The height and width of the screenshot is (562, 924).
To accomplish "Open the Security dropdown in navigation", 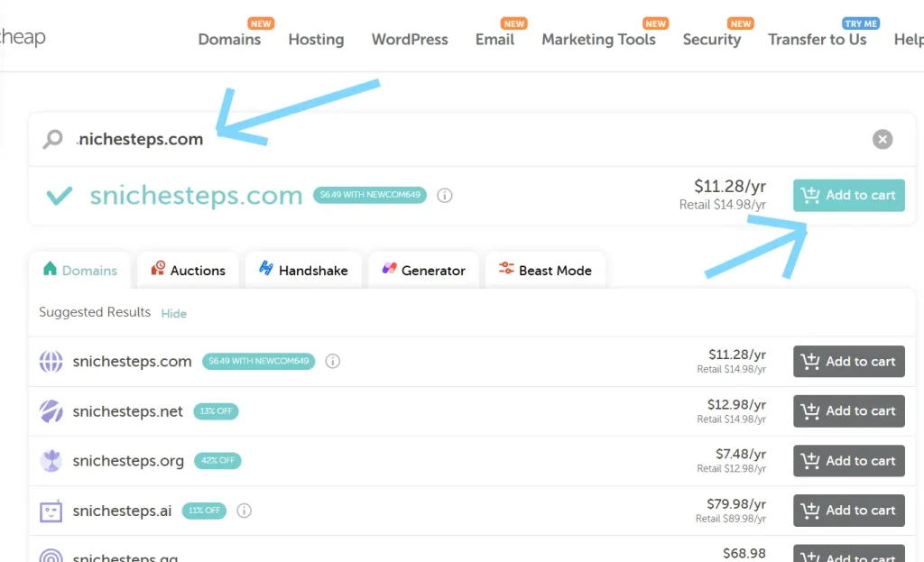I will [712, 40].
